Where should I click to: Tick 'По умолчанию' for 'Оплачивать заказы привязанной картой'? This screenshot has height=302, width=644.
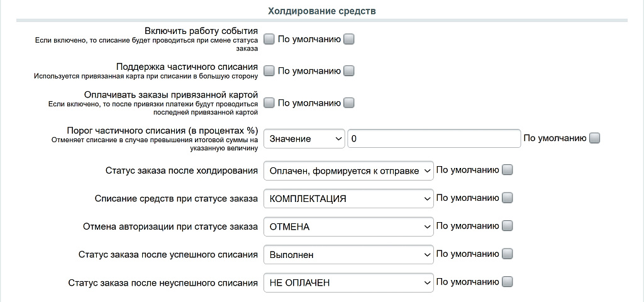(349, 103)
